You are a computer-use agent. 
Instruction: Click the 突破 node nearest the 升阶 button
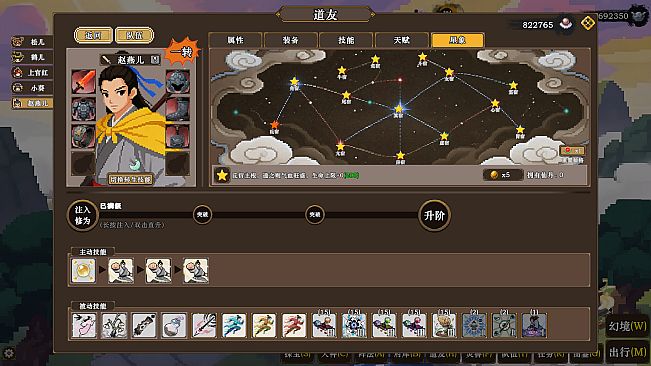click(x=315, y=215)
